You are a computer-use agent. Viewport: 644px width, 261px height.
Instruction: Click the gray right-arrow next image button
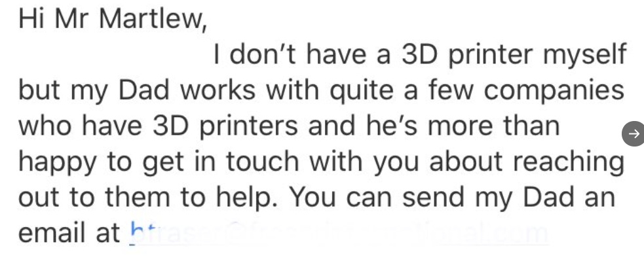(633, 133)
